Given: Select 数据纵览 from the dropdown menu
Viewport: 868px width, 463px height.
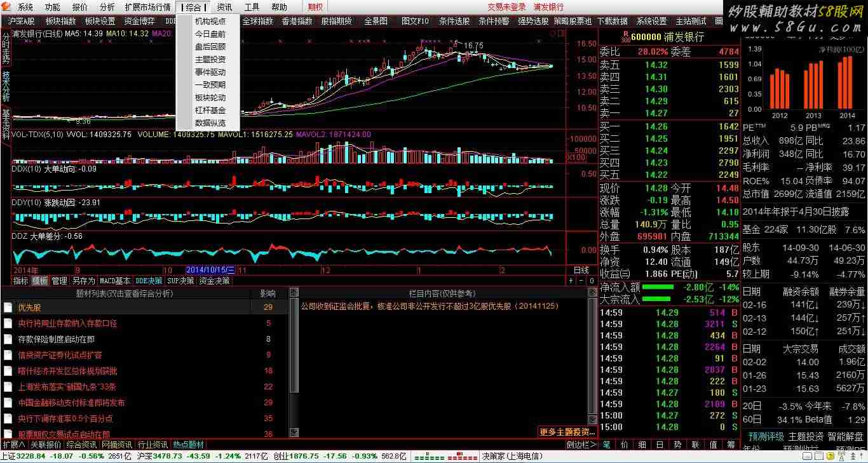Looking at the screenshot, I should (x=210, y=123).
